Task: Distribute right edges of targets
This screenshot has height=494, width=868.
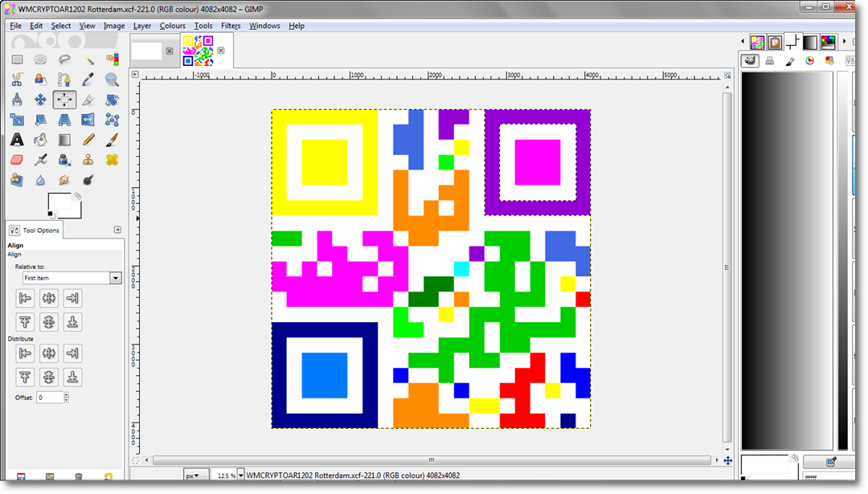Action: 72,353
